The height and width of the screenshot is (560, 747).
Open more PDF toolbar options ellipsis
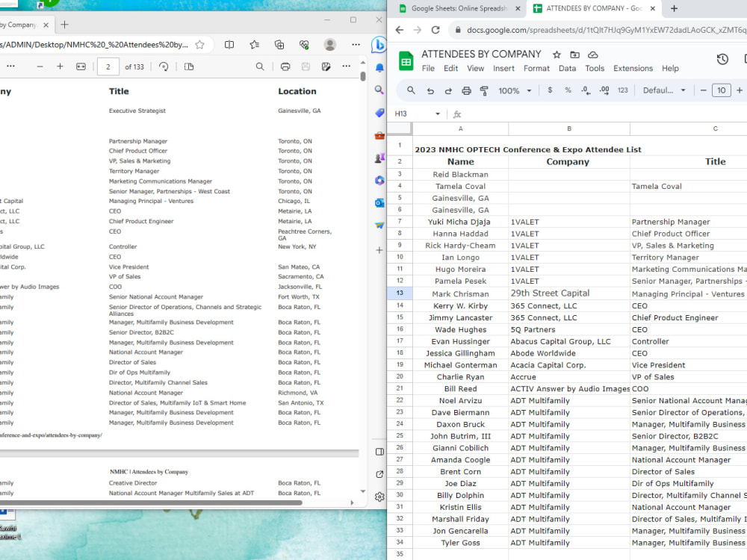[x=347, y=66]
